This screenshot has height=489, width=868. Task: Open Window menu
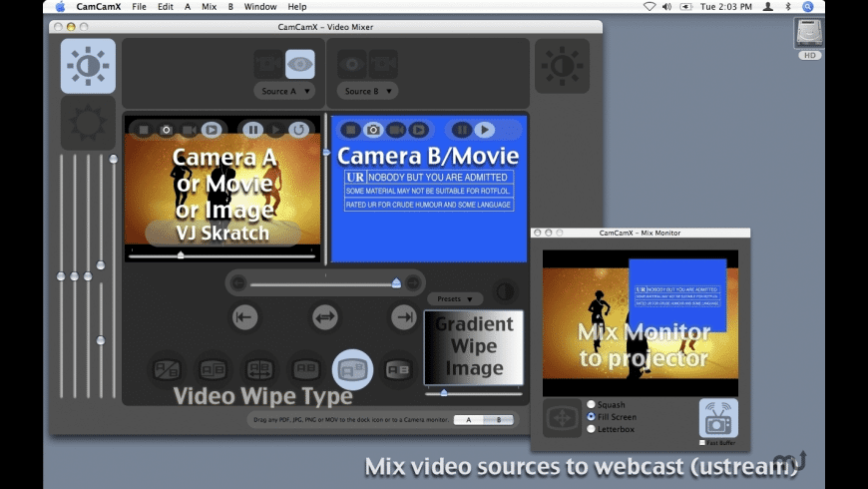tap(260, 7)
